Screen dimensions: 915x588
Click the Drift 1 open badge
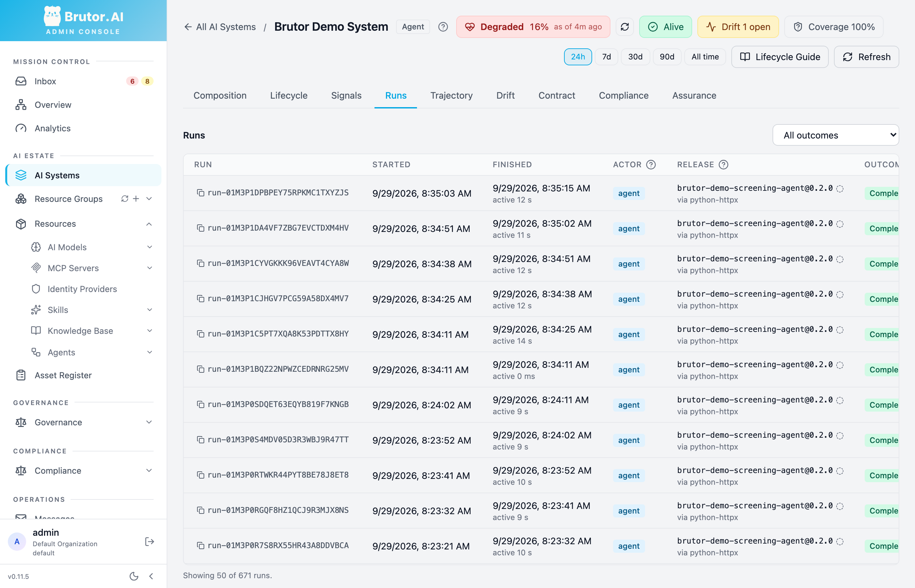coord(738,27)
